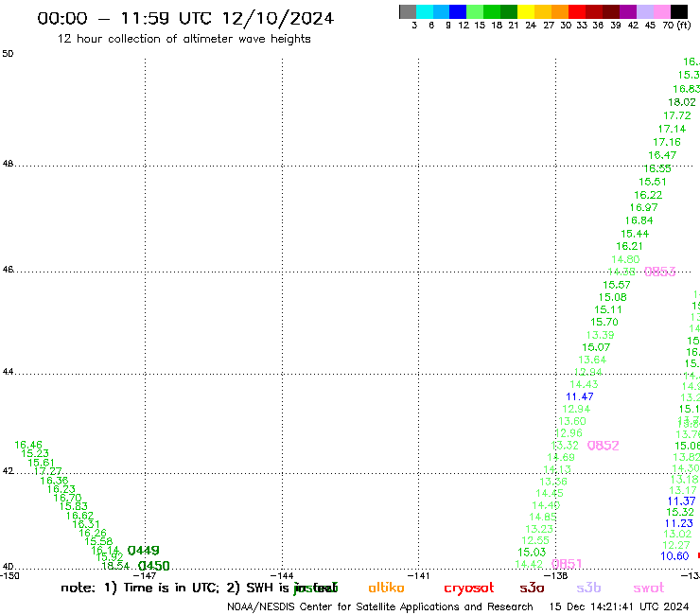700x615 pixels.
Task: Pick the orange swatch in the legend bar
Action: tap(560, 11)
